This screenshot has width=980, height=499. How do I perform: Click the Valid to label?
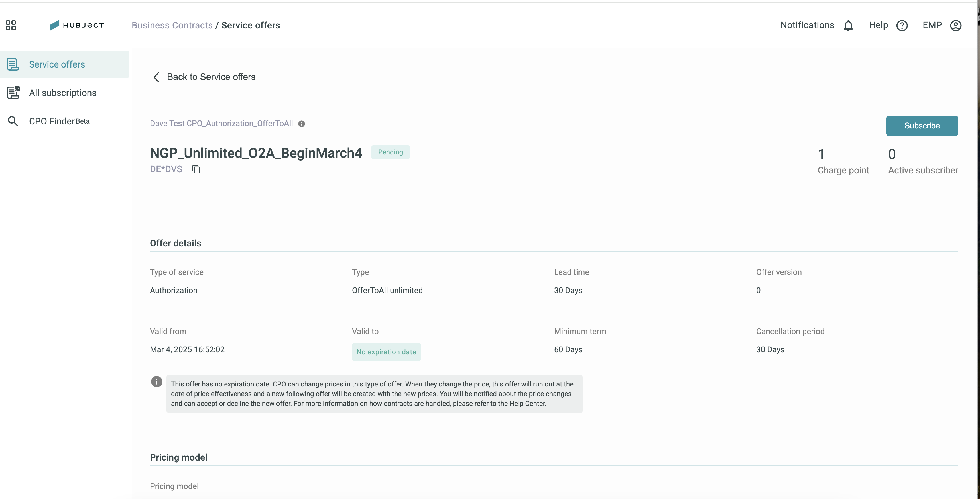(365, 332)
